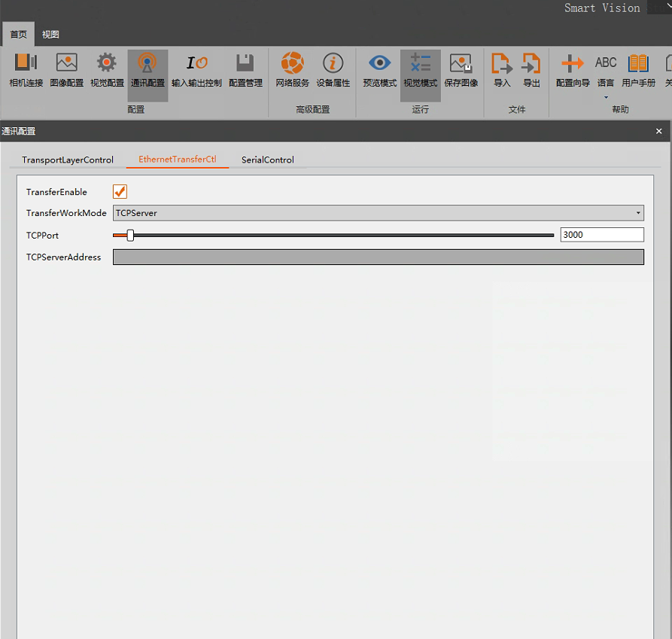
Task: Switch to 预览模式 preview mode eye icon
Action: tap(379, 71)
